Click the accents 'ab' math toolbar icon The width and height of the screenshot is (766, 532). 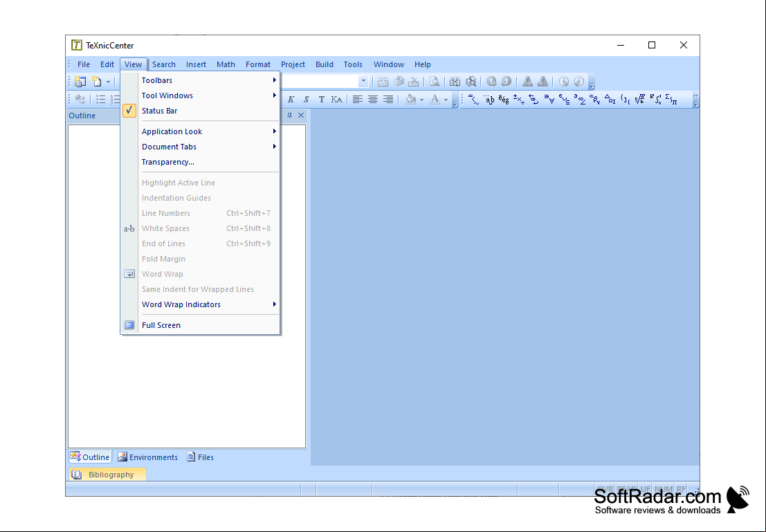point(489,100)
